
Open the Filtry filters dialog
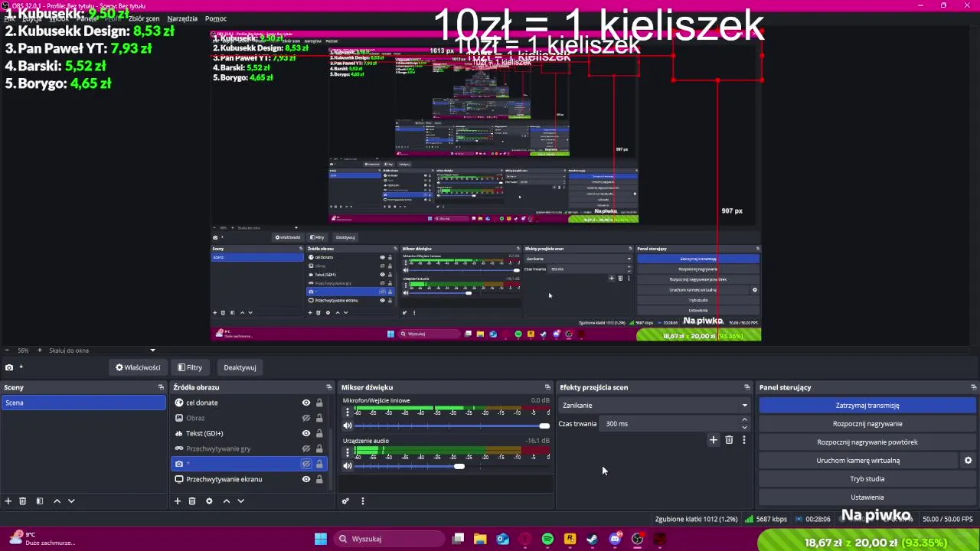[190, 367]
